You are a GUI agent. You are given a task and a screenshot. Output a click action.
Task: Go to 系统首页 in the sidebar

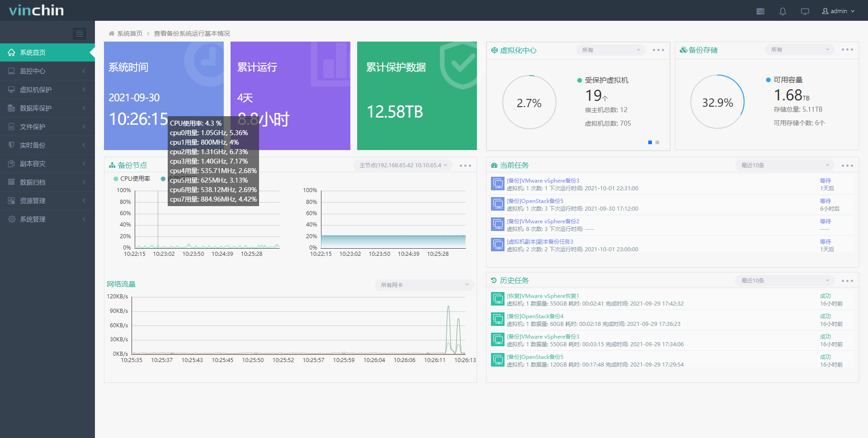click(x=47, y=52)
